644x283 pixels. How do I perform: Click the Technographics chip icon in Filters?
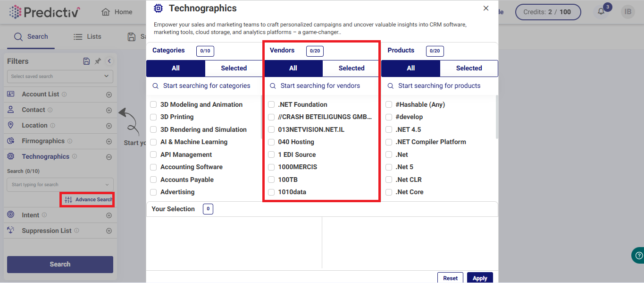(11, 156)
